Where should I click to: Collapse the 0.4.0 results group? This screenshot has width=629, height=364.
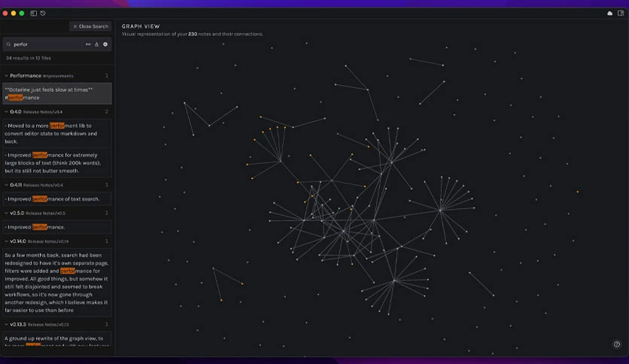(x=7, y=112)
